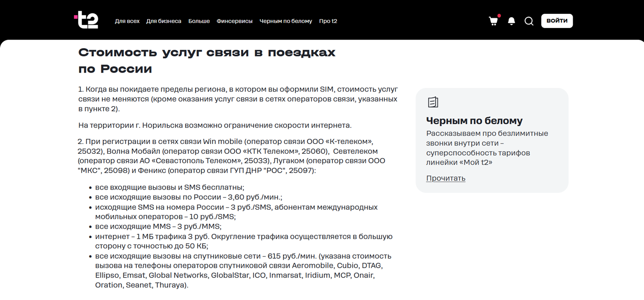Click the document icon in the side card

click(433, 102)
